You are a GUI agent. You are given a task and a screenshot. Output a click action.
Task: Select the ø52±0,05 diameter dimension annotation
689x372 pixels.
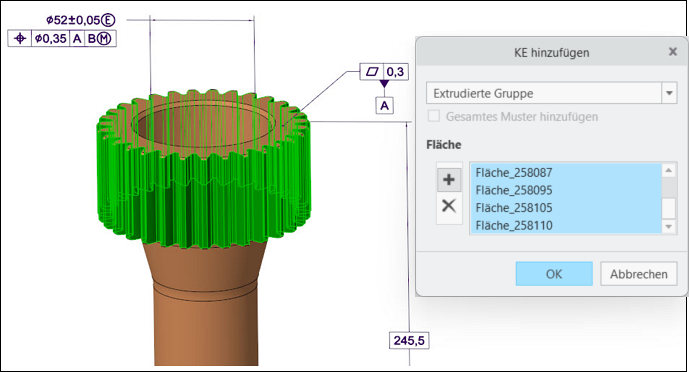click(80, 20)
